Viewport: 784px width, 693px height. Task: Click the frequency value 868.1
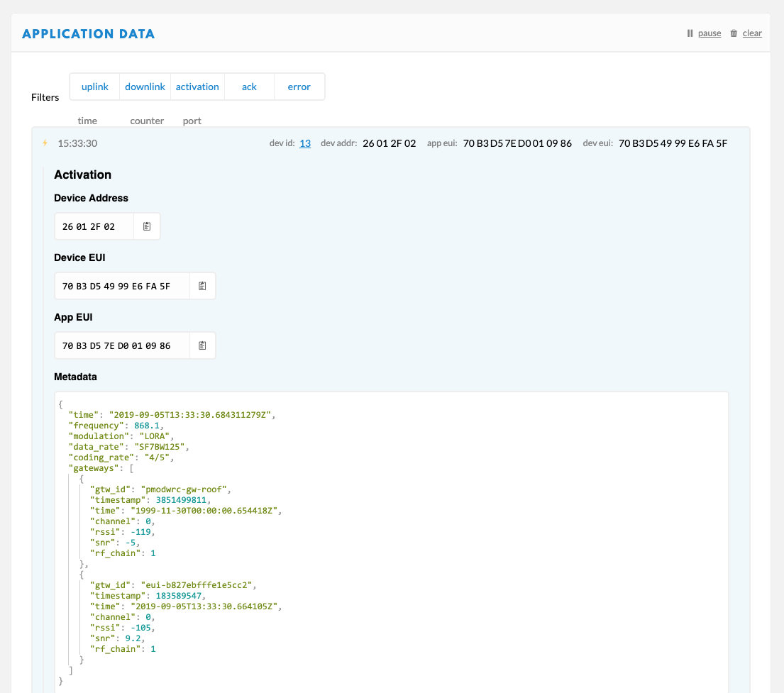click(x=146, y=426)
